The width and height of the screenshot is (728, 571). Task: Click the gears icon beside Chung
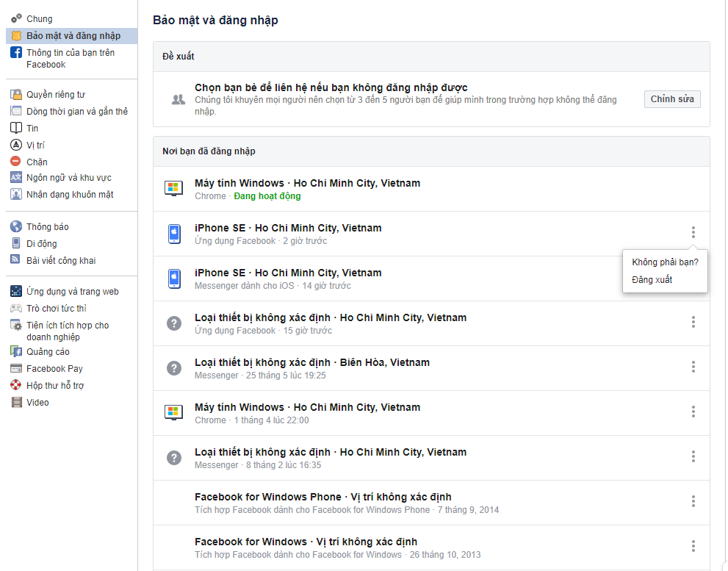(x=16, y=18)
